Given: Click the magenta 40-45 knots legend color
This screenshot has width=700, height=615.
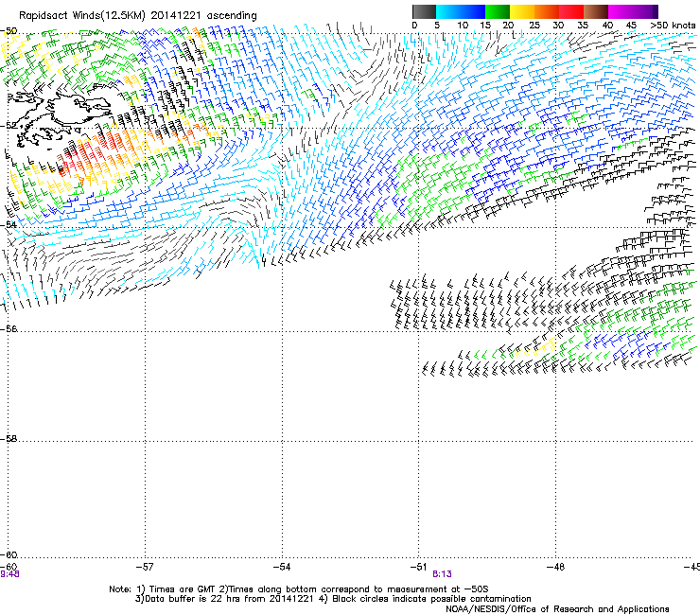Looking at the screenshot, I should click(621, 11).
